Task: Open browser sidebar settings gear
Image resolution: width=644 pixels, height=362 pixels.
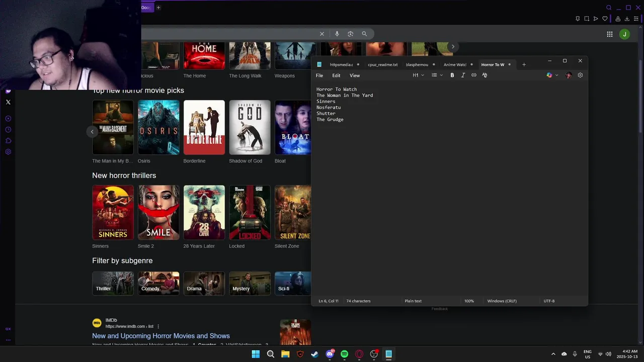Action: pyautogui.click(x=8, y=152)
